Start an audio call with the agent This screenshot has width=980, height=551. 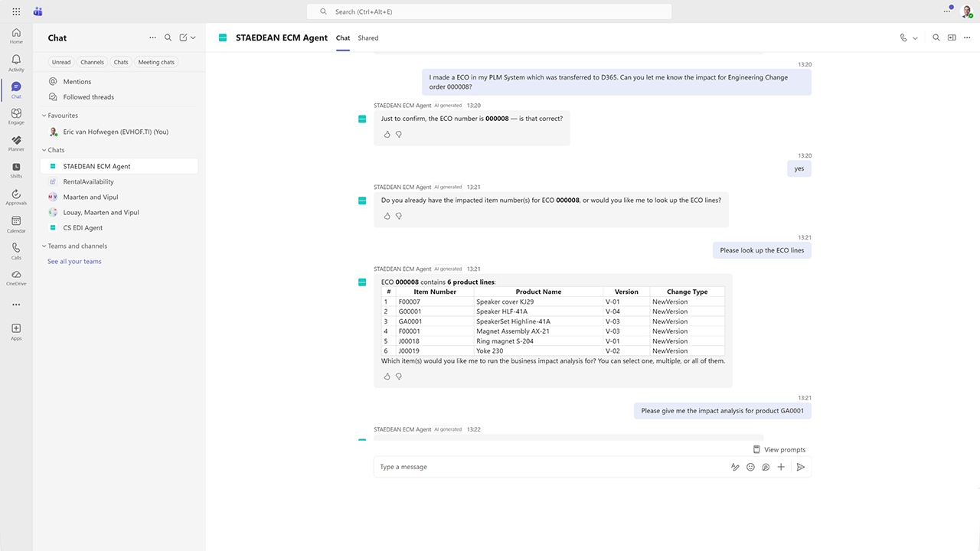[903, 37]
